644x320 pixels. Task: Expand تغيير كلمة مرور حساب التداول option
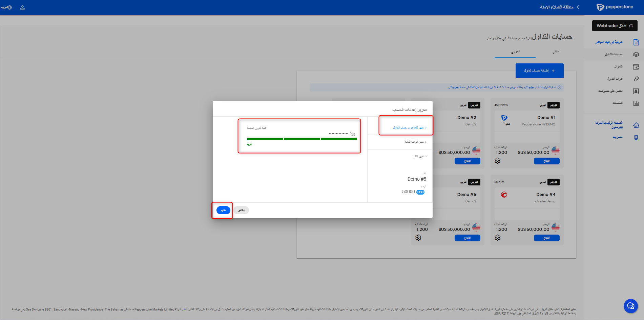tap(410, 128)
